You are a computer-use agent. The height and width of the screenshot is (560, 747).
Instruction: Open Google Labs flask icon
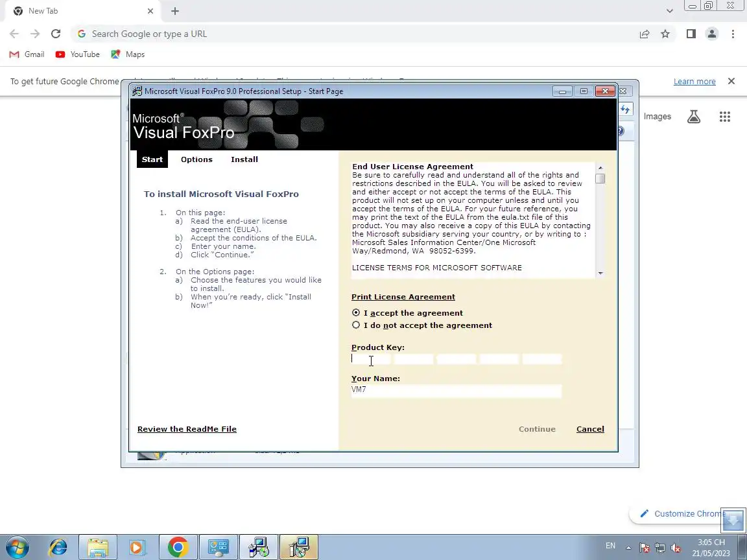(694, 117)
